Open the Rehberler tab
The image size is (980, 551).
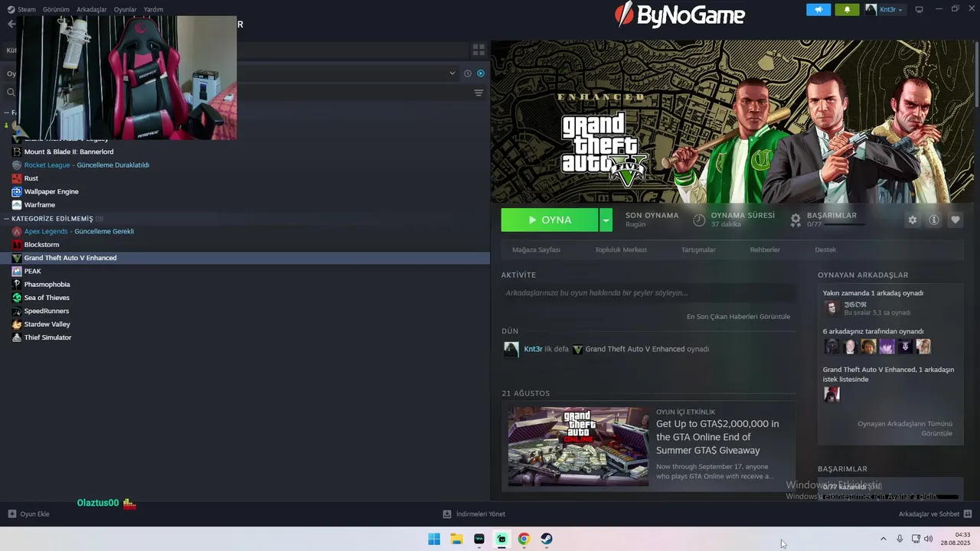(765, 249)
